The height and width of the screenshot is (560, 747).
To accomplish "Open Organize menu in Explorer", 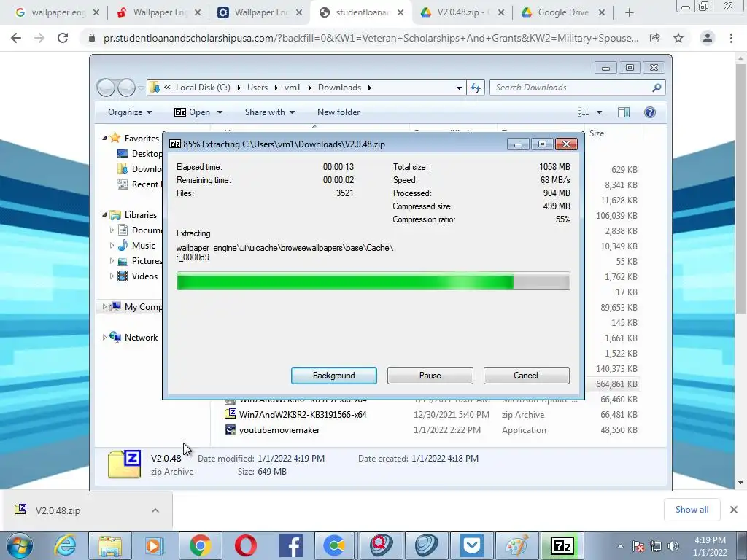I will (130, 112).
